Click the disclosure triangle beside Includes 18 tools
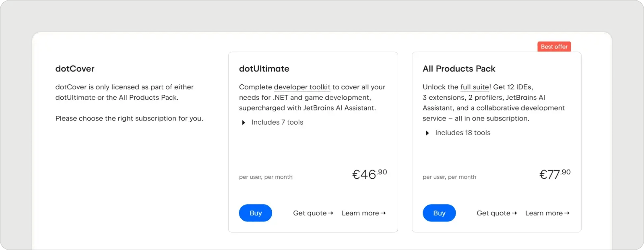644x250 pixels. click(x=427, y=133)
